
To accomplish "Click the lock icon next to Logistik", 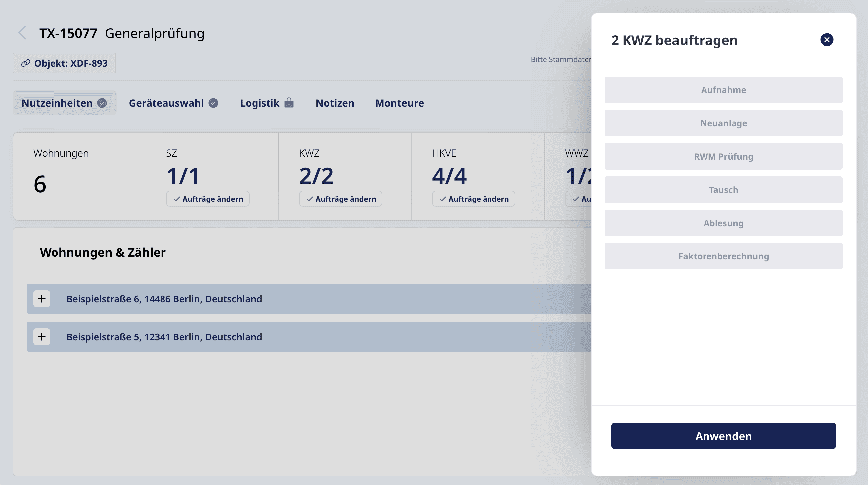I will (289, 103).
